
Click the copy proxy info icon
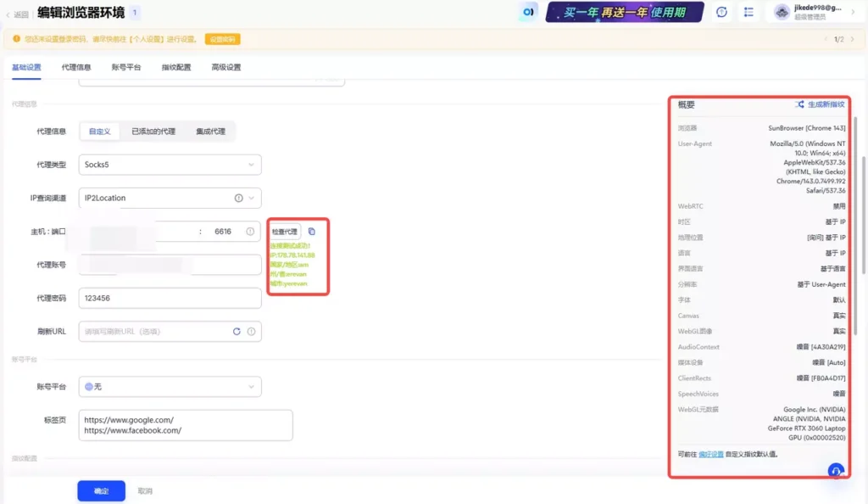tap(312, 231)
